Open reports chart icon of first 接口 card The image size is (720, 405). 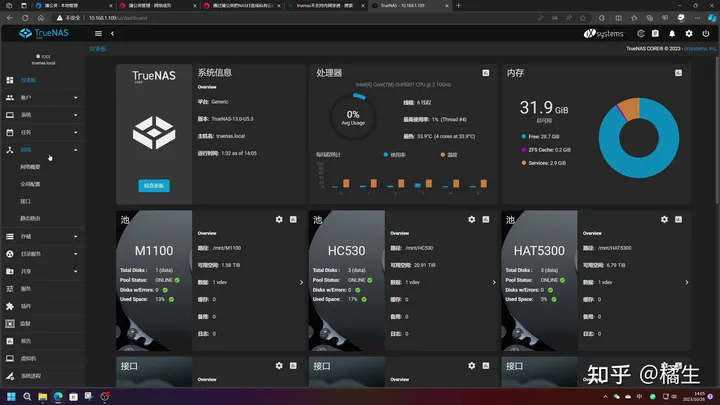[x=293, y=366]
